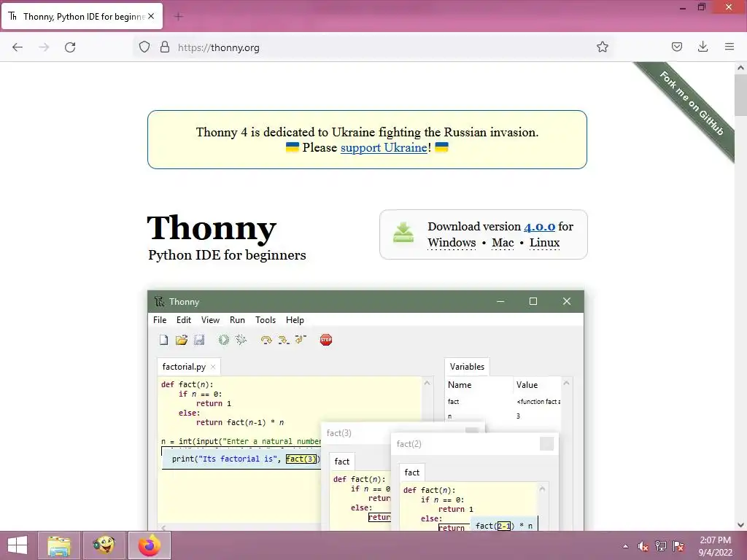Screen dimensions: 747x560
Task: Click the New file toolbar icon
Action: (164, 340)
